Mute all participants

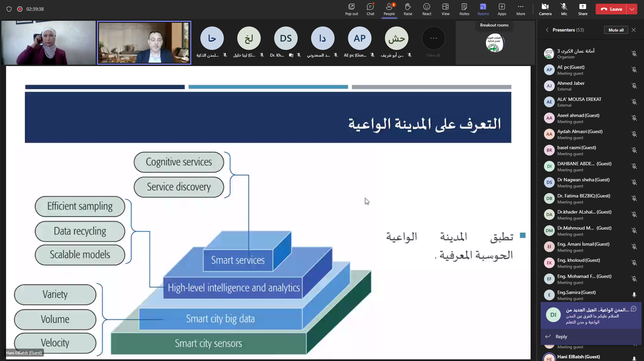[x=616, y=30]
